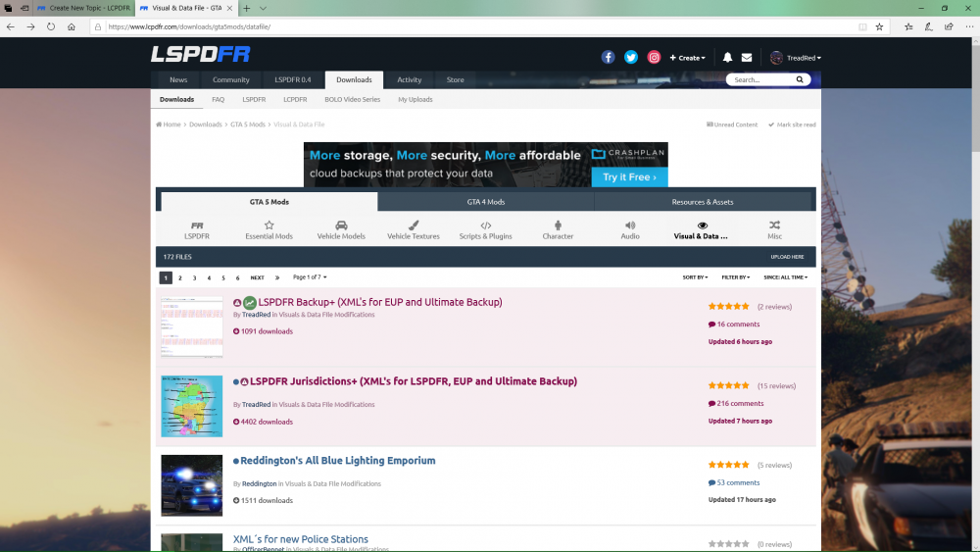Image resolution: width=980 pixels, height=552 pixels.
Task: Open reading view icon in address bar
Action: coord(862,26)
